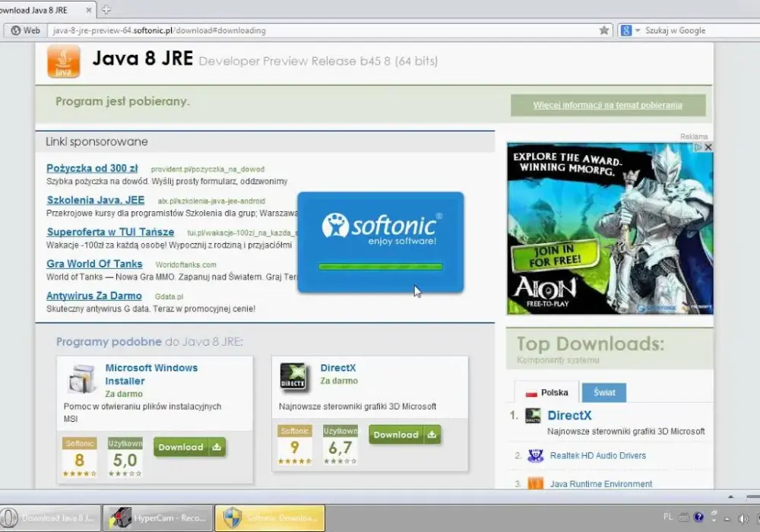760x532 pixels.
Task: Click the help question mark tray icon
Action: (698, 517)
